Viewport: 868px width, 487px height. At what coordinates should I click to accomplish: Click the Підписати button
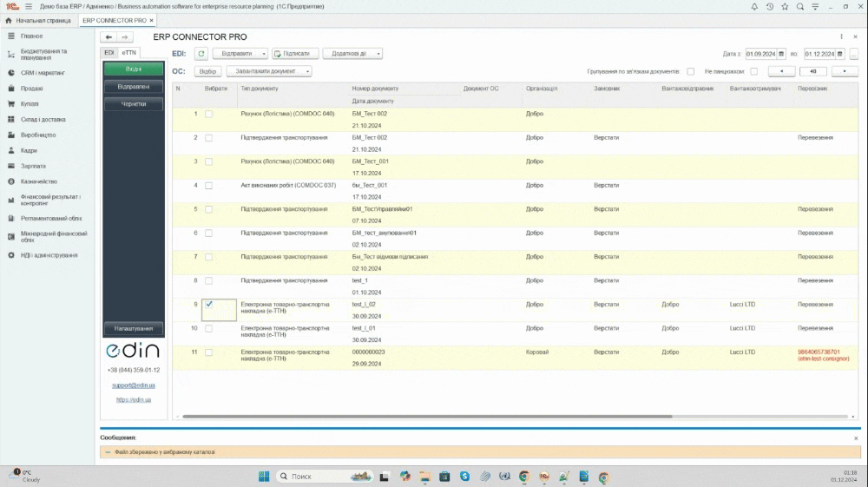[295, 54]
